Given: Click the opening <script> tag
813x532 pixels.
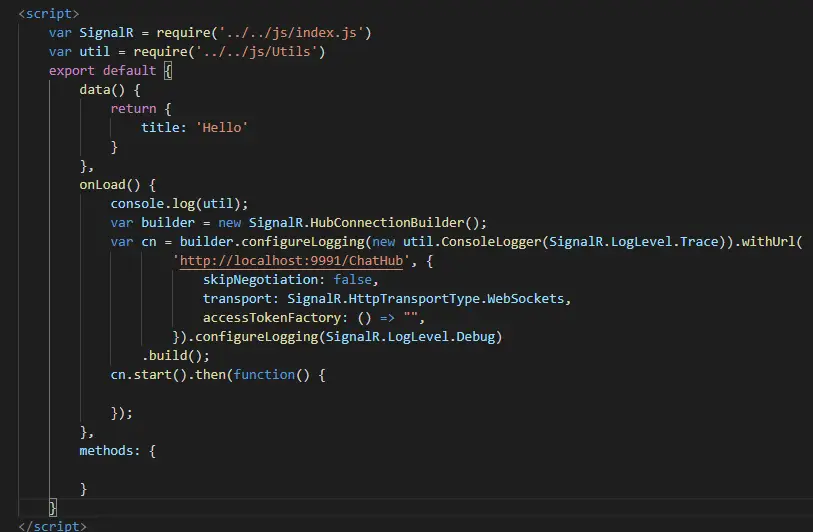Looking at the screenshot, I should click(49, 13).
